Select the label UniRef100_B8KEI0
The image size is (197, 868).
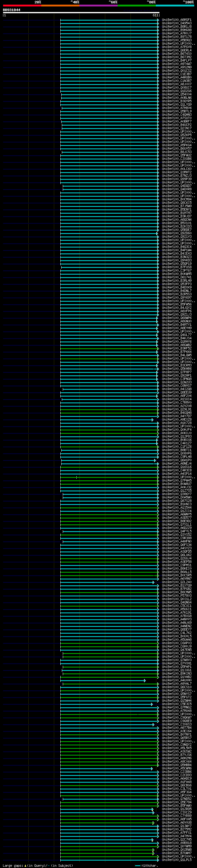click(x=176, y=569)
